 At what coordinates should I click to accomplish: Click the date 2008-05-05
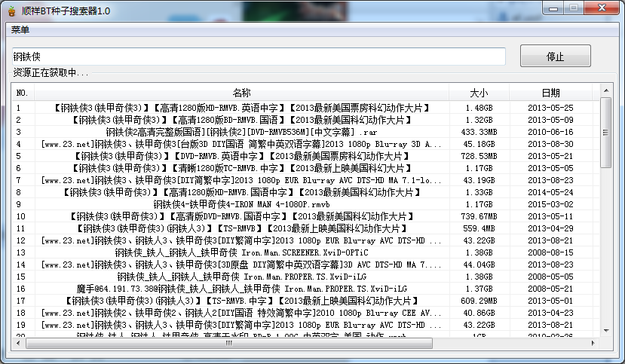pos(550,277)
